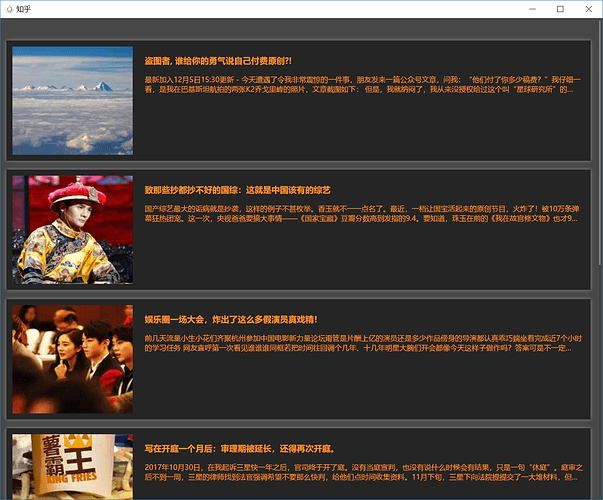Select summary text starting 2017年10月30日
This screenshot has height=500, width=603.
[x=363, y=473]
